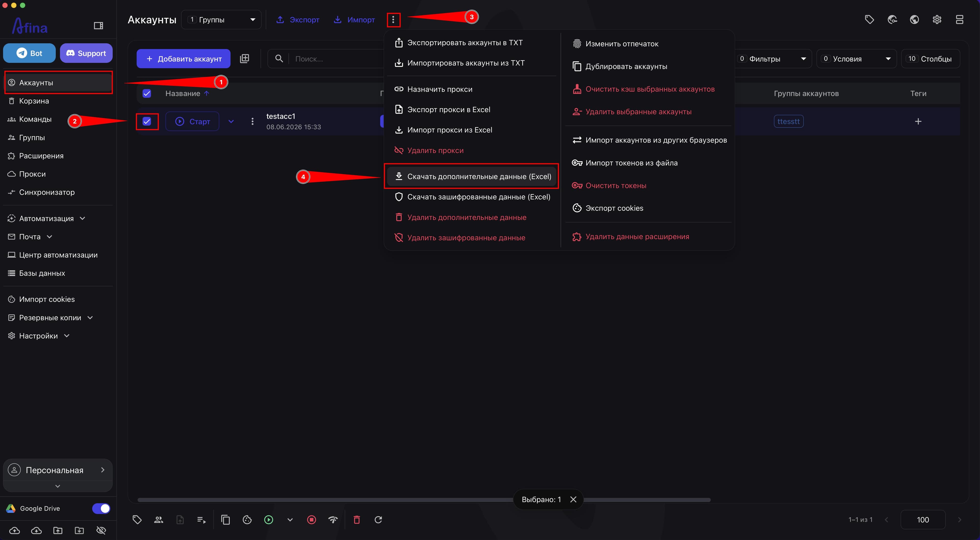Expand dropdown arrow next to bottom play icon
Viewport: 980px width, 540px height.
290,520
